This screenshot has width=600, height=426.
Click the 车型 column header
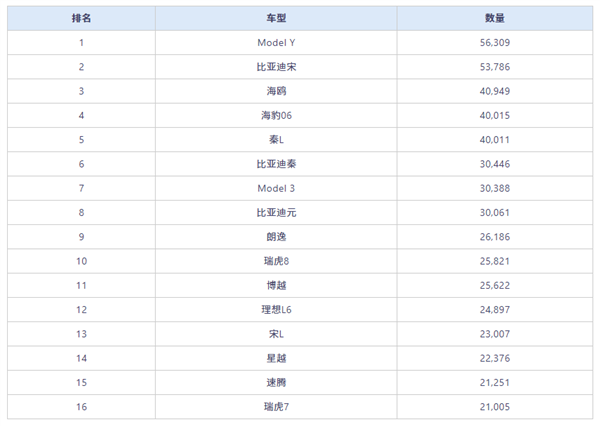pos(275,18)
